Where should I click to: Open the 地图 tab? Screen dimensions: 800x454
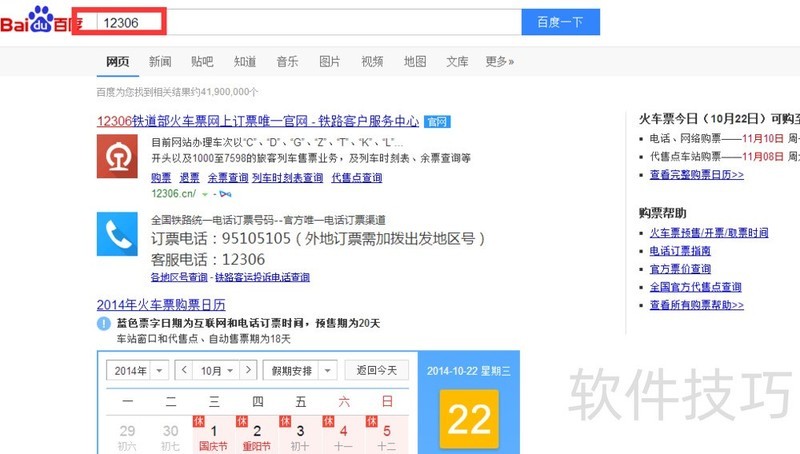(415, 62)
